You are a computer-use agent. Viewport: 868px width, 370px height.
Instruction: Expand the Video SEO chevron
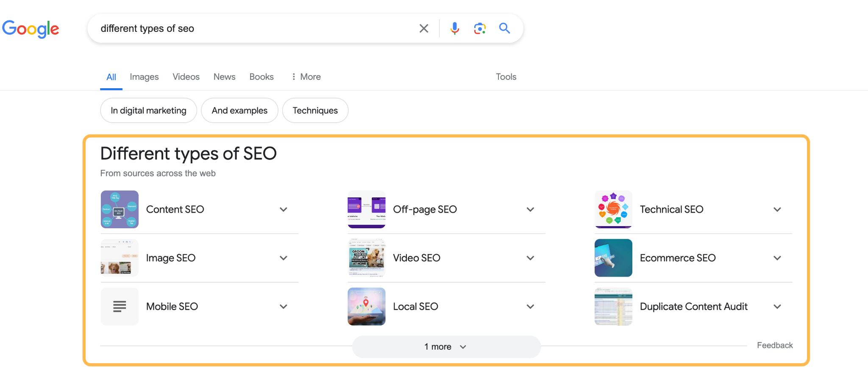pyautogui.click(x=530, y=258)
